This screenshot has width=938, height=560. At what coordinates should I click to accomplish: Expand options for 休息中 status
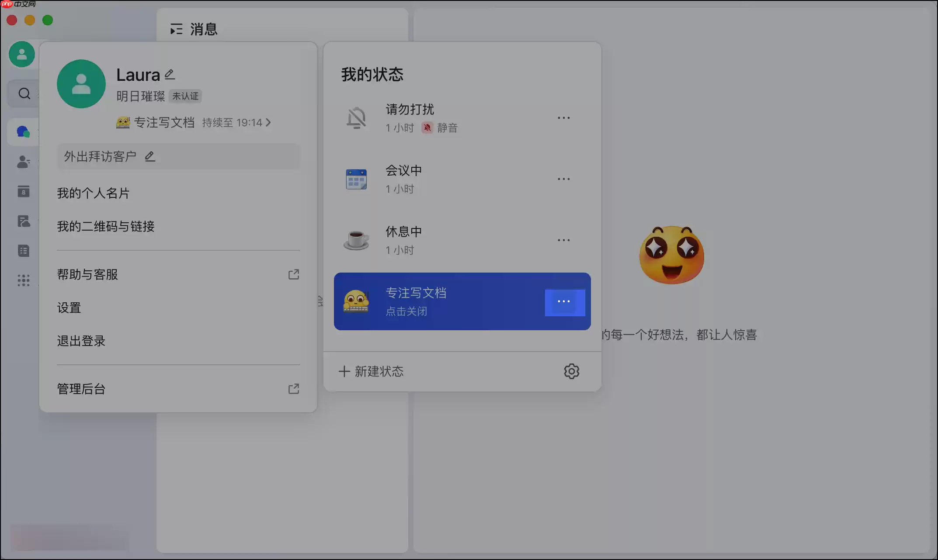tap(563, 240)
